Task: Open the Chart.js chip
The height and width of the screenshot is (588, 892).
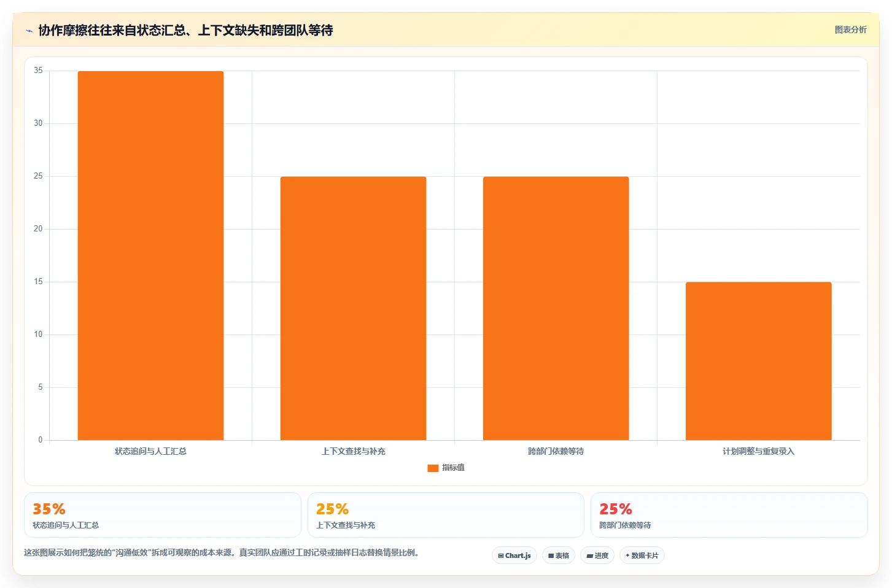Action: click(514, 555)
